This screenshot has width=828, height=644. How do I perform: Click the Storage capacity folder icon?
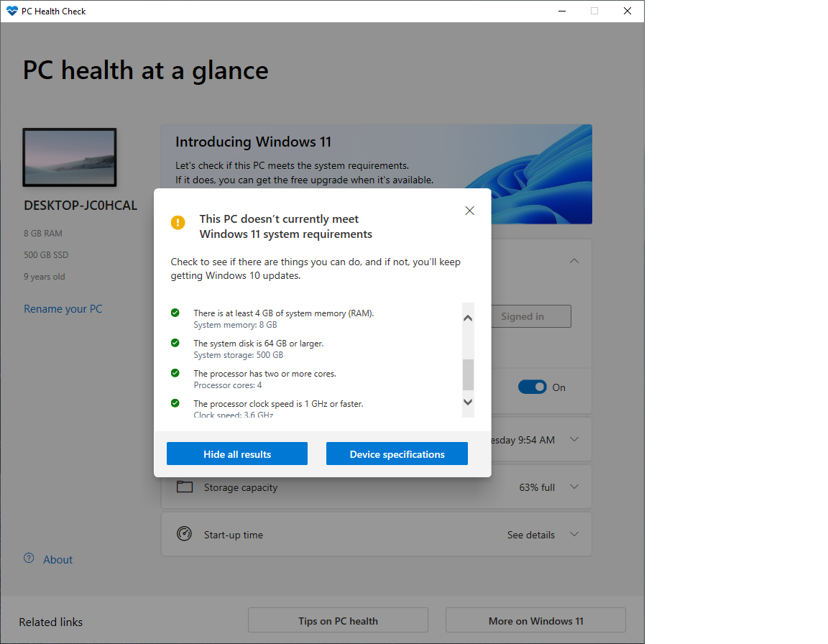tap(184, 486)
